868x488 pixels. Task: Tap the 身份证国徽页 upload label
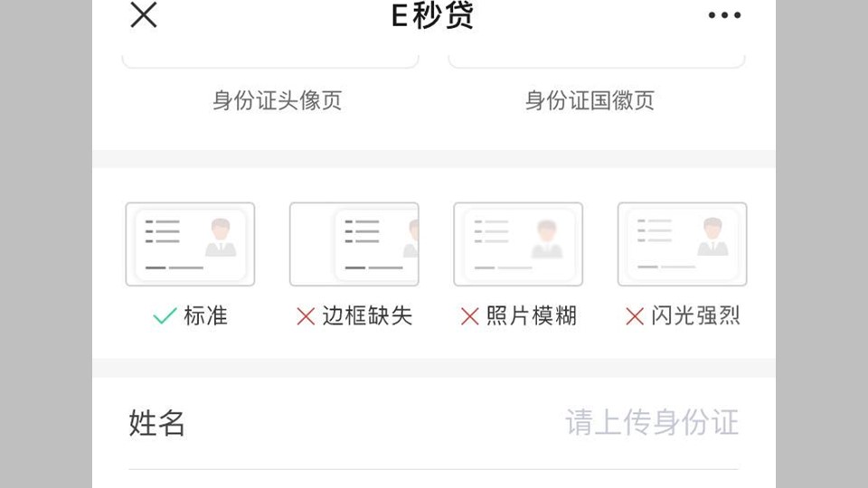[x=590, y=100]
